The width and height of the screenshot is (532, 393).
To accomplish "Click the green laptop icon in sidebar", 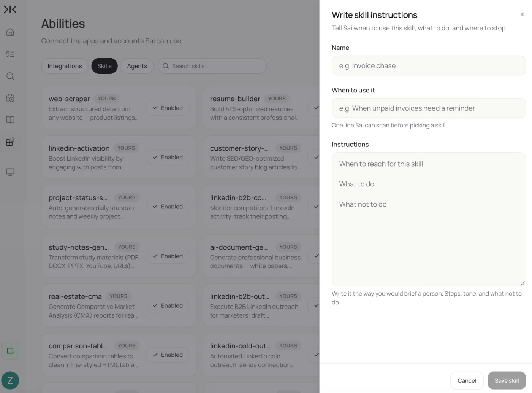I will (x=10, y=351).
